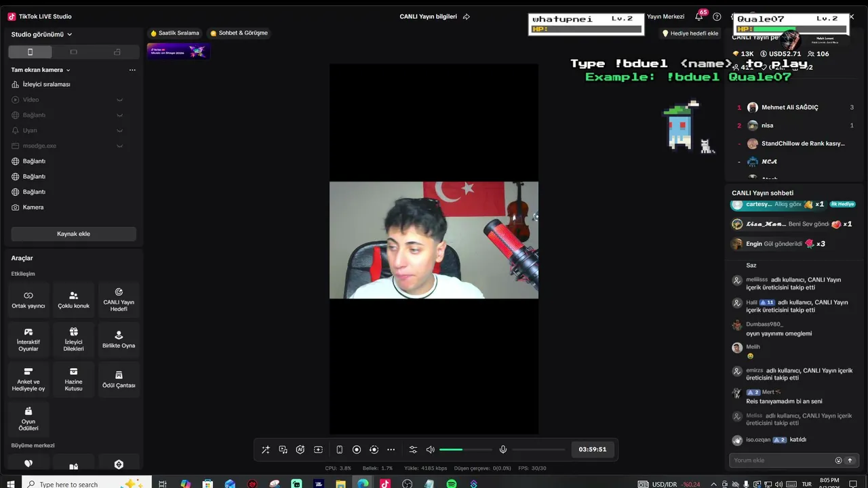
Task: Show the hidden Video source
Action: click(x=119, y=100)
